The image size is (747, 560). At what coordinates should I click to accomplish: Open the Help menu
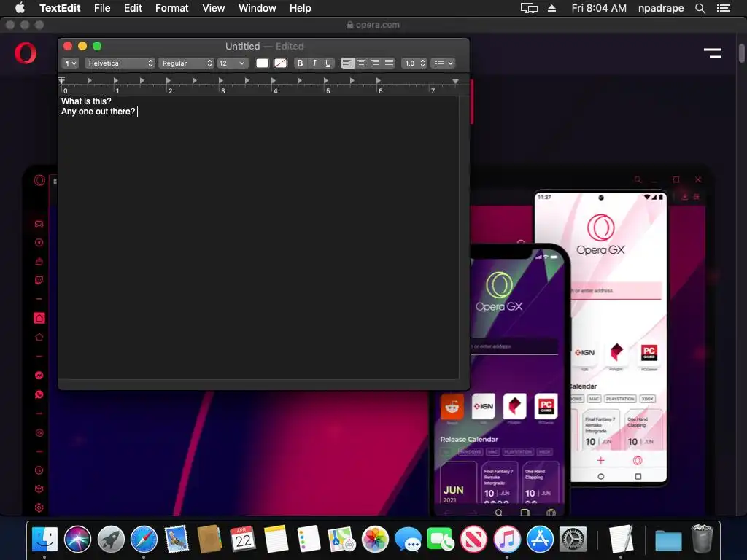(x=300, y=8)
